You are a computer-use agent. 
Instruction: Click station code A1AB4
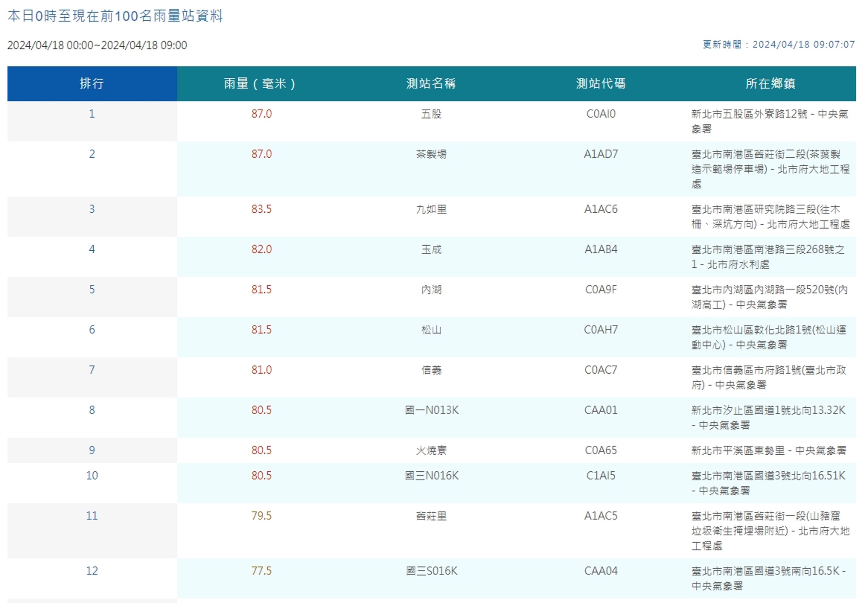(601, 249)
